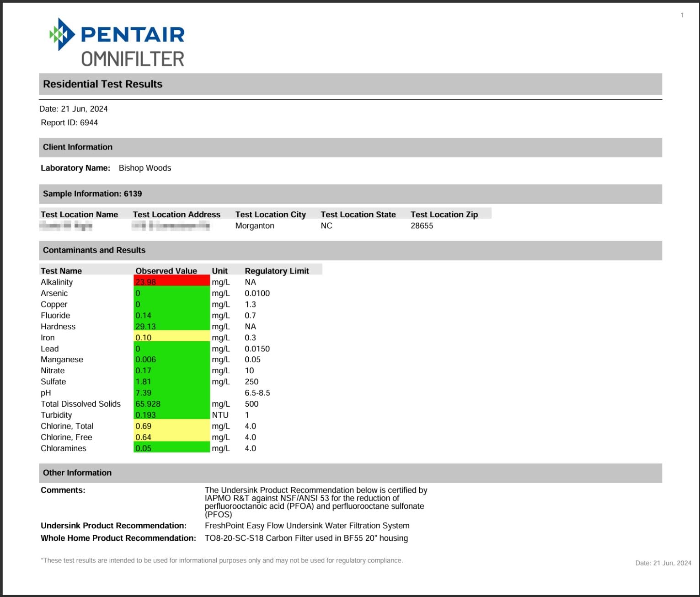Click the footer date 21 Jun, 2024

(663, 563)
